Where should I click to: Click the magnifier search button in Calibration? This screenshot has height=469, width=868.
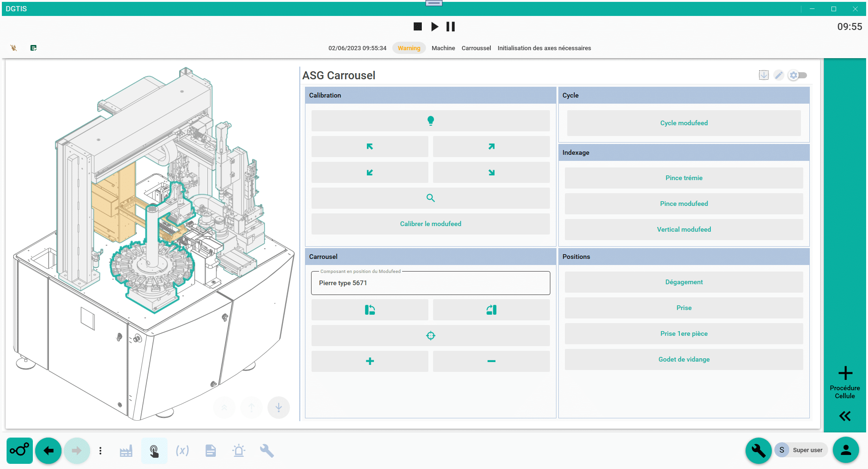pyautogui.click(x=430, y=198)
